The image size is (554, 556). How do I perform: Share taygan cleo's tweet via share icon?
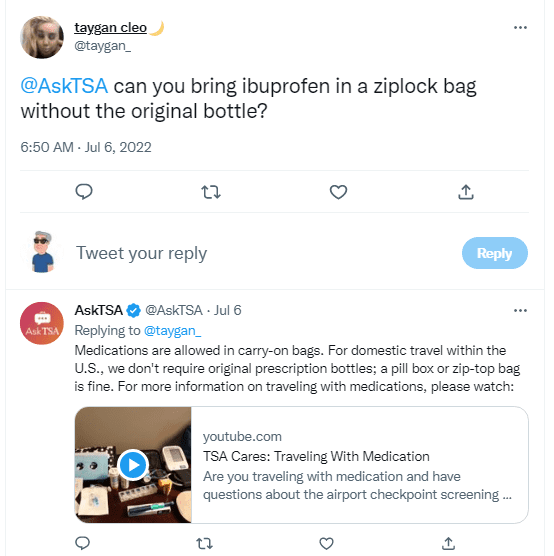[466, 192]
